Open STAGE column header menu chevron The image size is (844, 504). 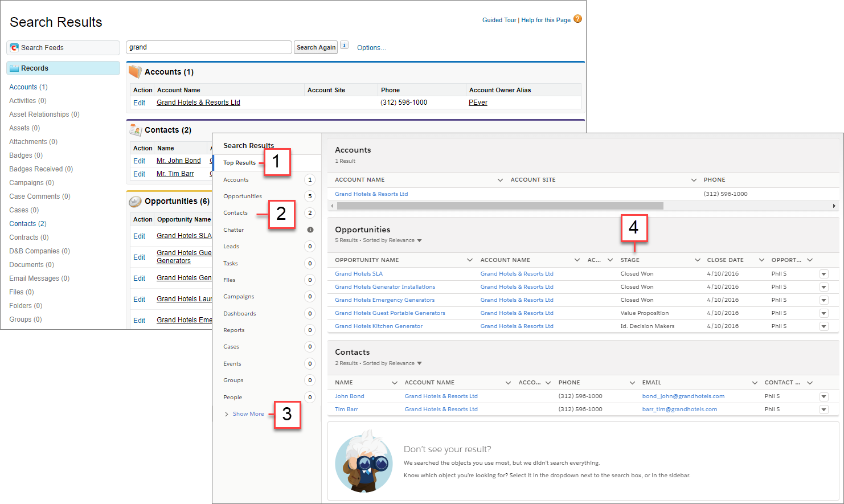click(698, 260)
